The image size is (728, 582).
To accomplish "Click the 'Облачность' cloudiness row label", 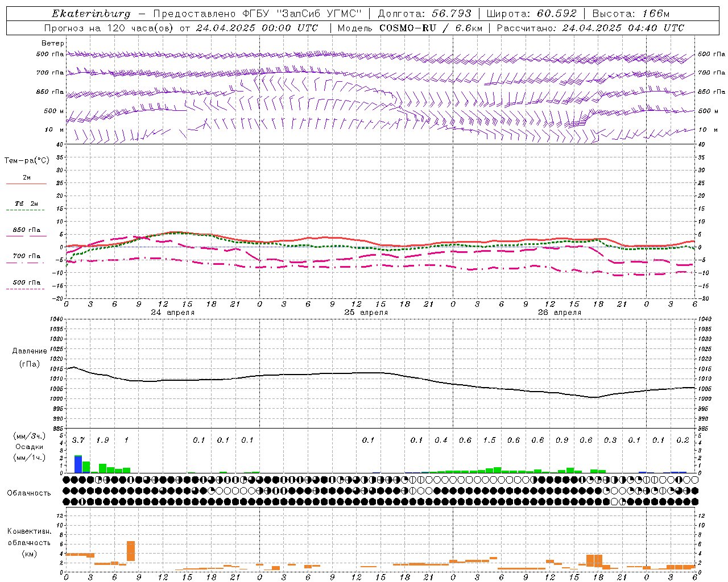I will click(29, 493).
